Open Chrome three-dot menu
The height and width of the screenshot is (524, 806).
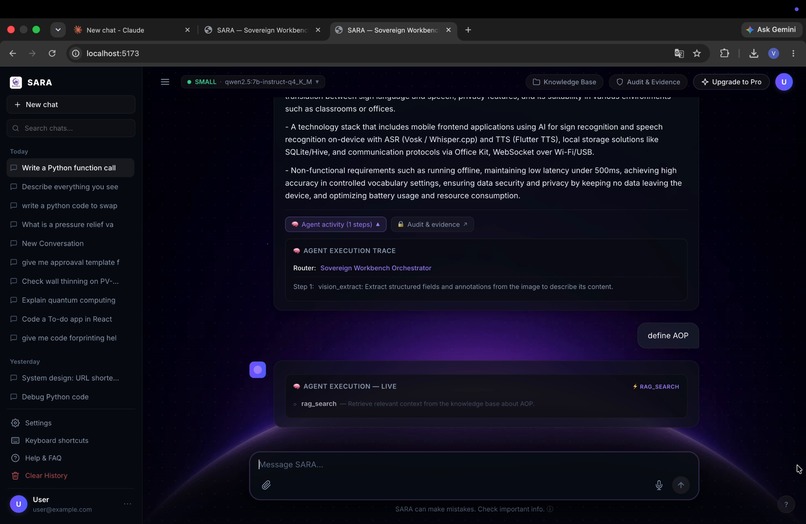793,53
